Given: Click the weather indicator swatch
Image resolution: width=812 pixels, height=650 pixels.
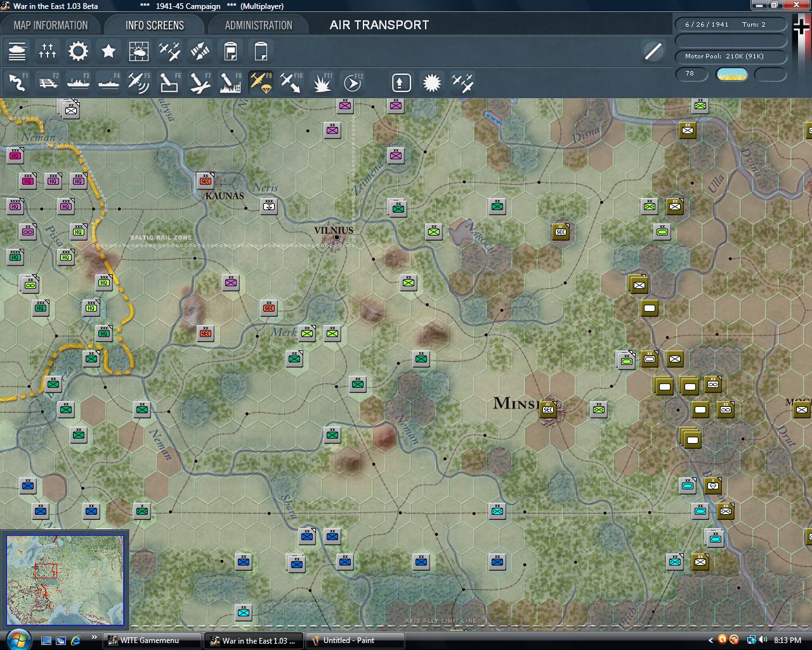Looking at the screenshot, I should tap(731, 74).
